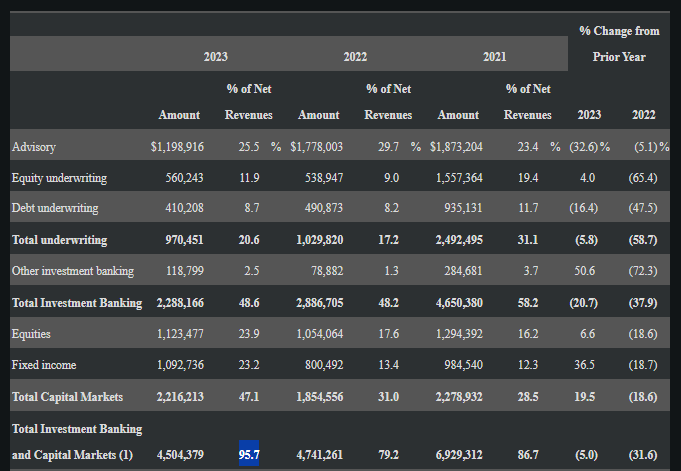The image size is (681, 471).
Task: Click 2021 Equity underwriting amount 1,557,364
Action: [459, 178]
